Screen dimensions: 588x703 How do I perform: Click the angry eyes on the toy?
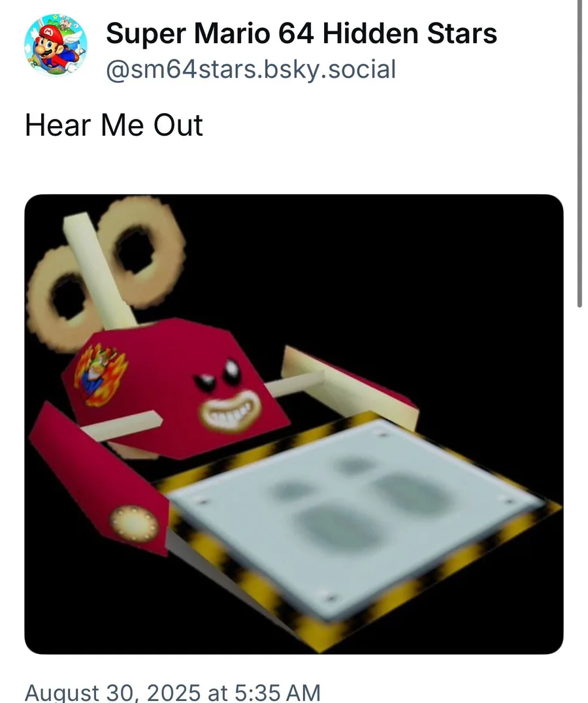click(x=219, y=374)
